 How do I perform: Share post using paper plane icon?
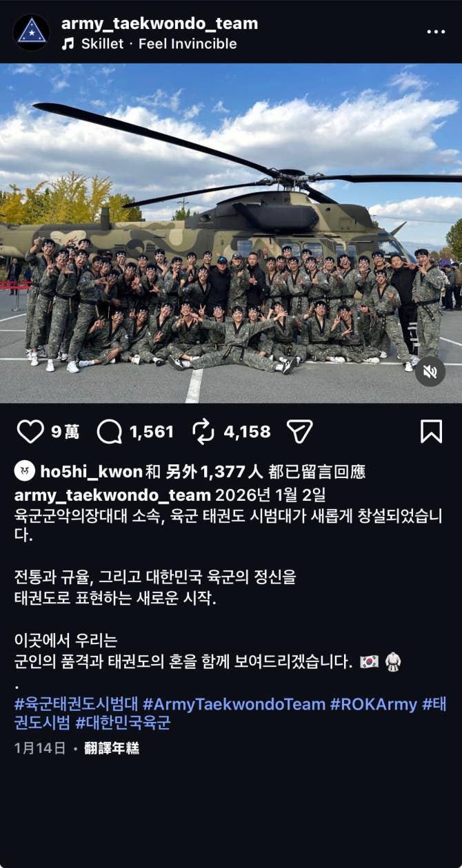[x=300, y=432]
